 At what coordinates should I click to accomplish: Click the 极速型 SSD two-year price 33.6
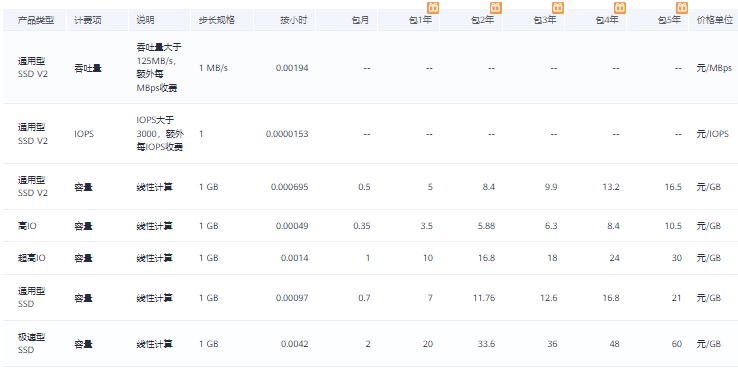coord(486,345)
